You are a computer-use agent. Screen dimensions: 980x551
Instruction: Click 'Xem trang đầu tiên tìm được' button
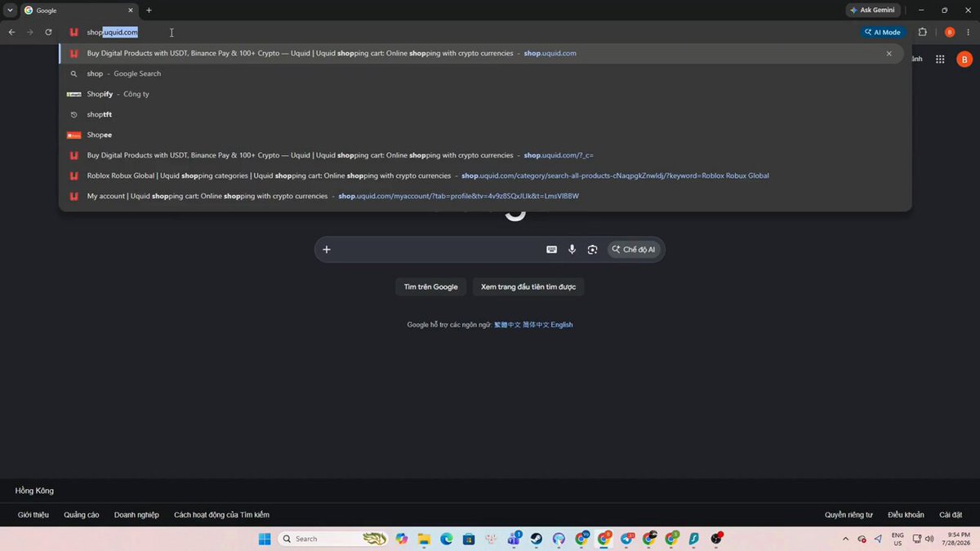coord(528,287)
